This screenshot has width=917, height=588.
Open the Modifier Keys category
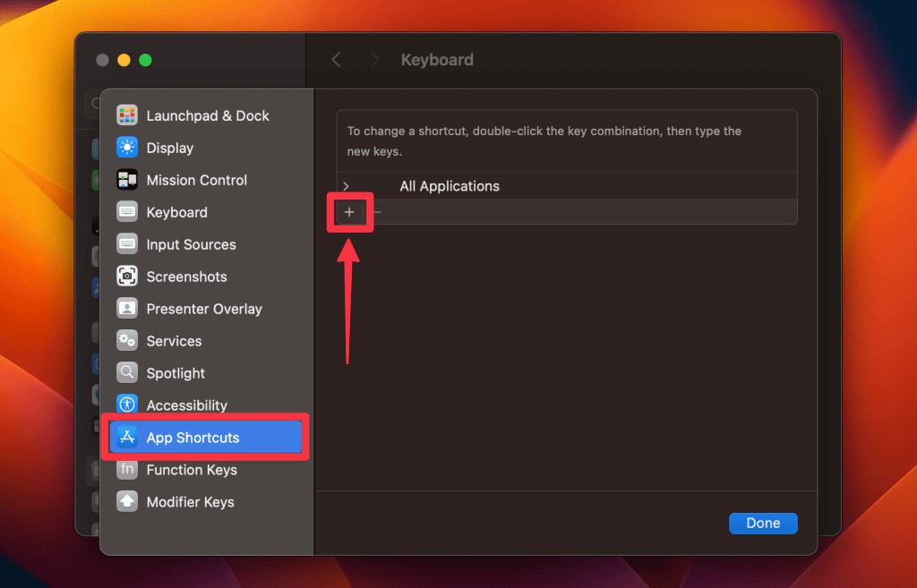[x=190, y=502]
